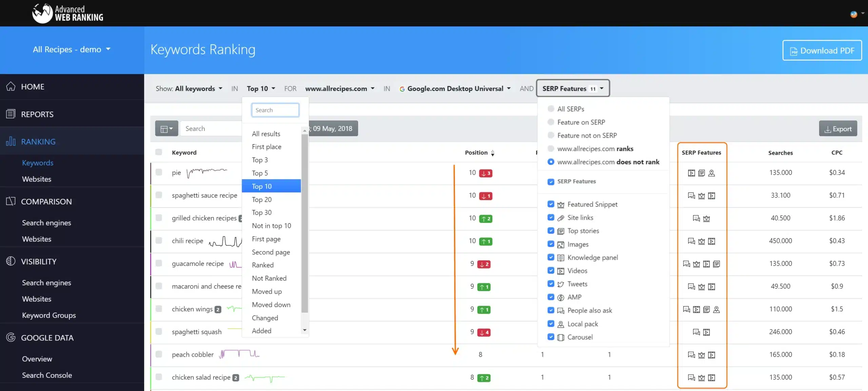This screenshot has height=391, width=868.
Task: Click the Tweets bird icon in filter list
Action: [561, 284]
